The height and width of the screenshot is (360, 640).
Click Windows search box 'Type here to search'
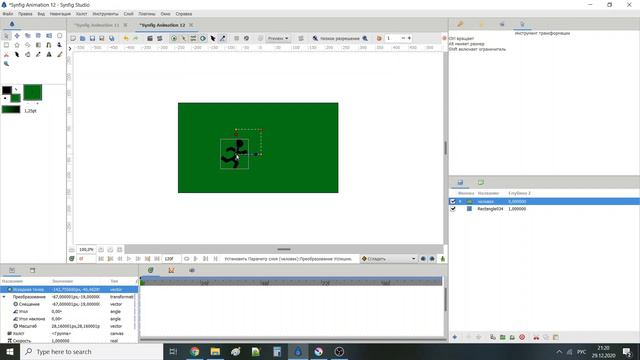tap(91, 351)
